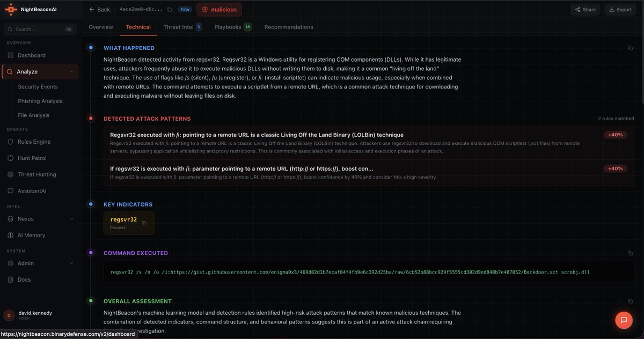644x339 pixels.
Task: Open the Recommendations tab
Action: (x=289, y=27)
